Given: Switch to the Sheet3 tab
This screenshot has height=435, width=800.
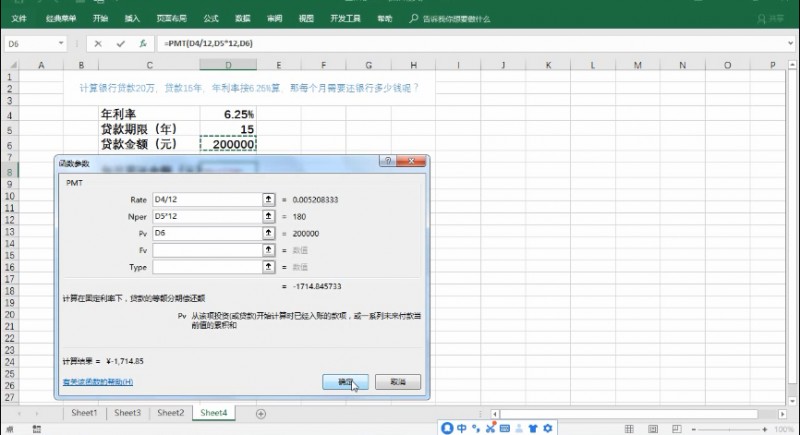Looking at the screenshot, I should (127, 413).
